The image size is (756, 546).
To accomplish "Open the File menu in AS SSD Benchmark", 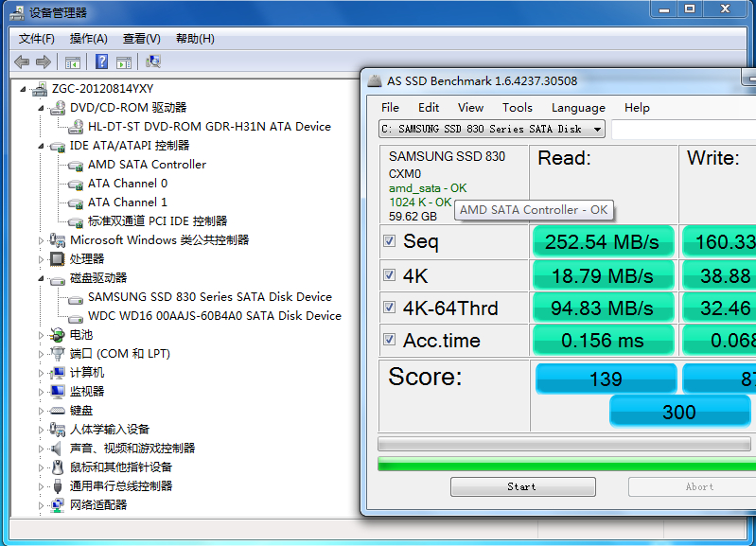I will [390, 108].
